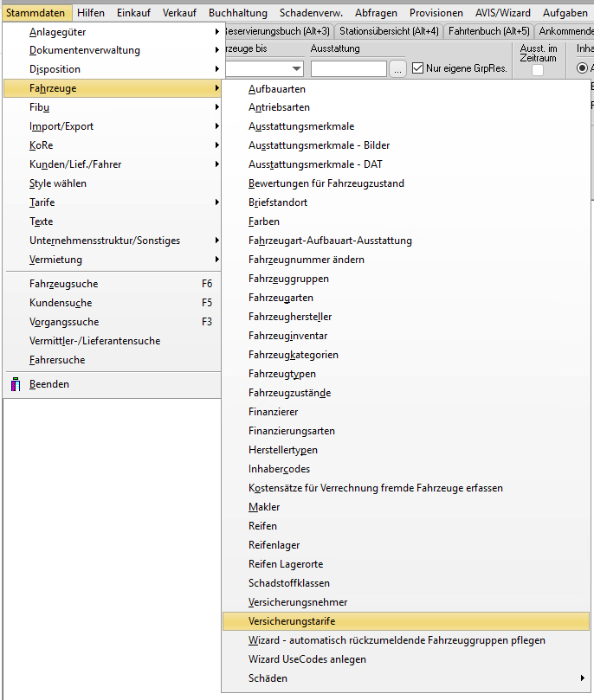Select the Reifenlager entry

pos(274,545)
